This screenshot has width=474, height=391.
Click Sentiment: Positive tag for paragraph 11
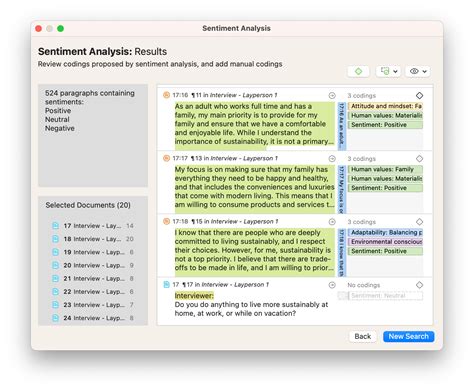[385, 125]
